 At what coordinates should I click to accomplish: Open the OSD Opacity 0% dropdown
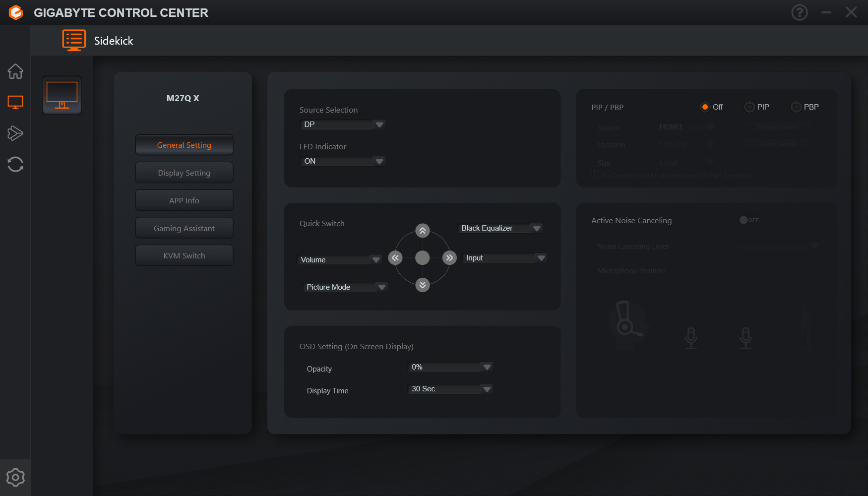[450, 367]
